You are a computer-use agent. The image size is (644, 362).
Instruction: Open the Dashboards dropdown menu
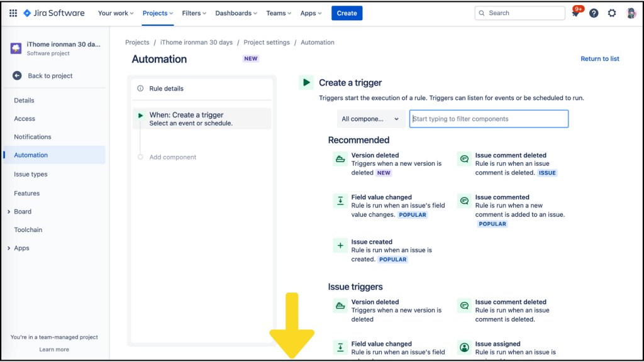(236, 13)
